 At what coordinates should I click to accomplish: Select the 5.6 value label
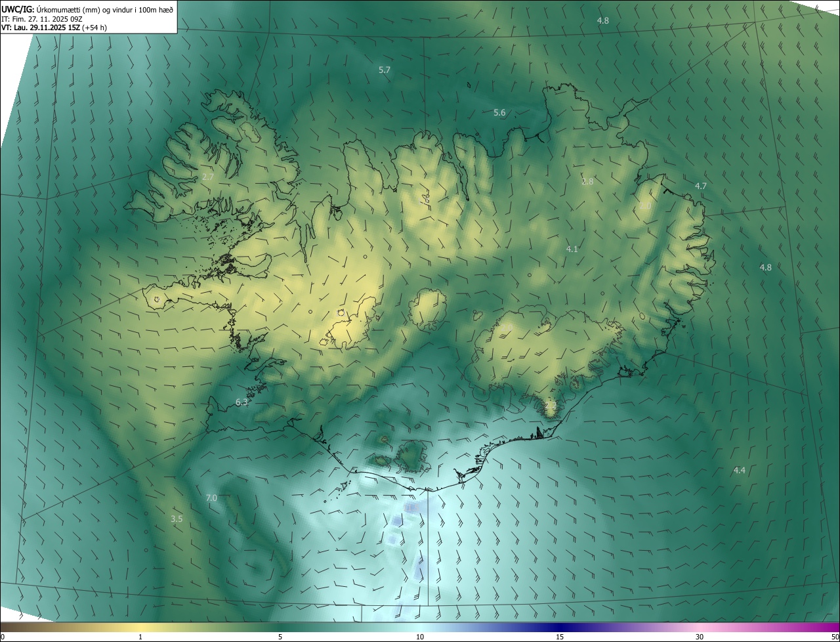[499, 113]
